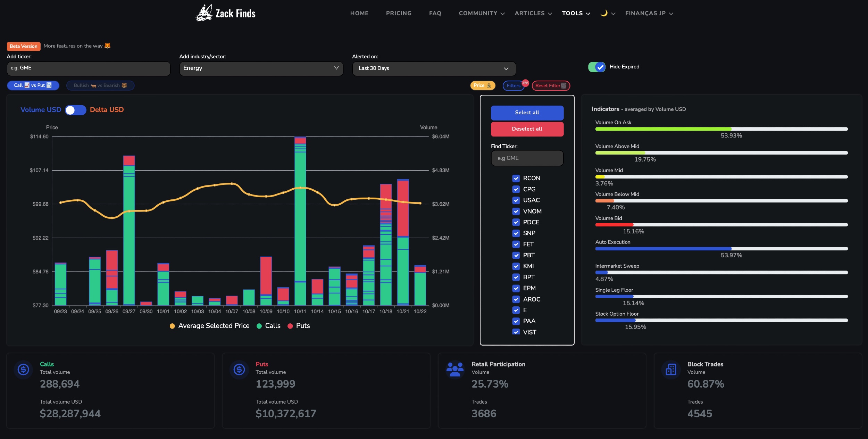
Task: Click the Puts dollar coin icon
Action: click(x=239, y=369)
